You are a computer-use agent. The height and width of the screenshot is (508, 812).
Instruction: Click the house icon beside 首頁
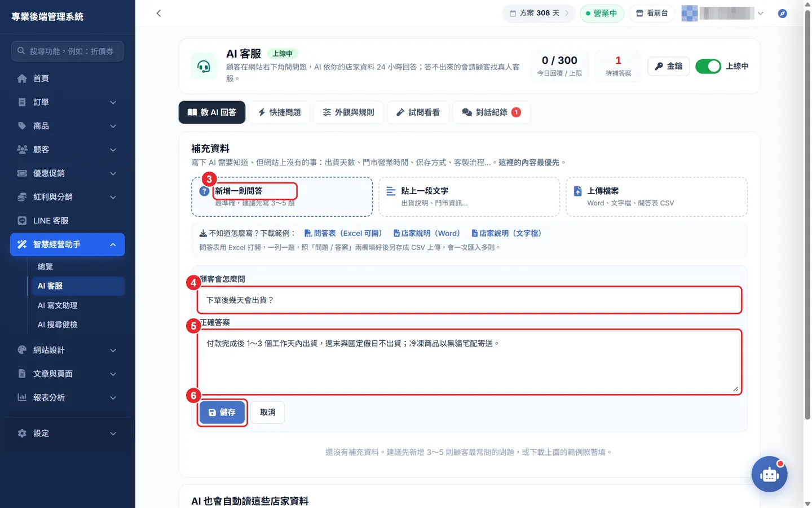22,78
